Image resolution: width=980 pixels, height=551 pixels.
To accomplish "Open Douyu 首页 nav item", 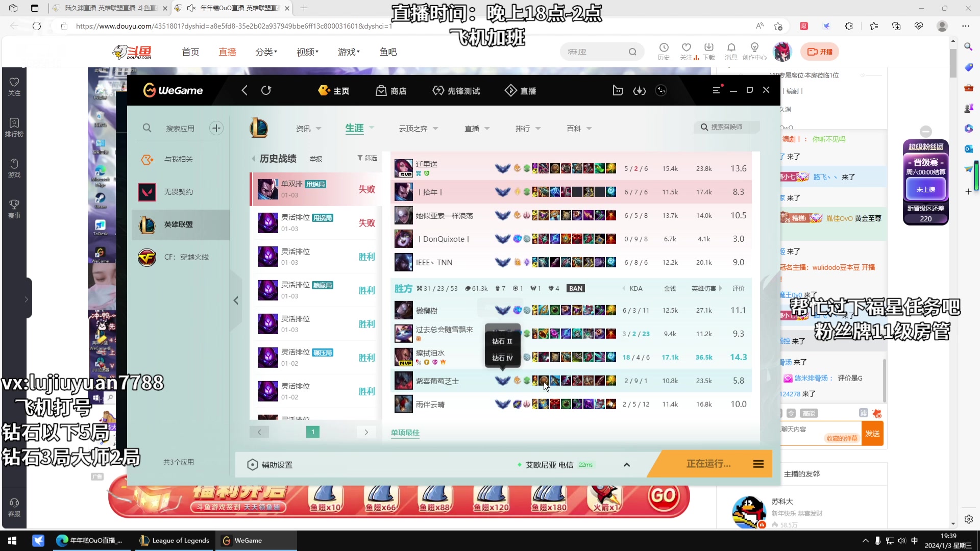I will coord(190,52).
